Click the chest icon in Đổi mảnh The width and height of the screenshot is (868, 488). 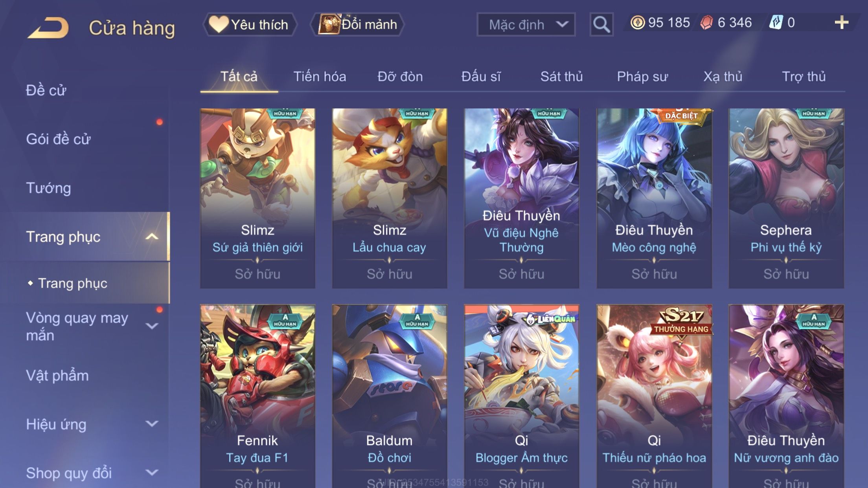(x=329, y=24)
